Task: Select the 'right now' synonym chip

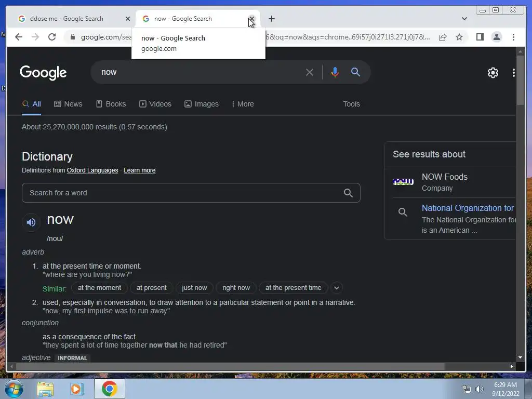Action: 236,288
